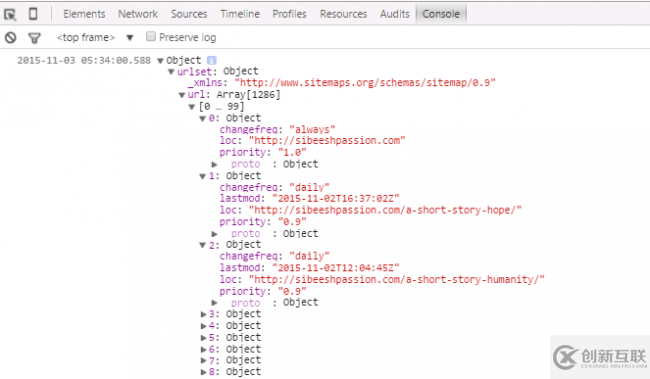Enable the Preserve log checkbox
650x379 pixels.
click(x=151, y=36)
